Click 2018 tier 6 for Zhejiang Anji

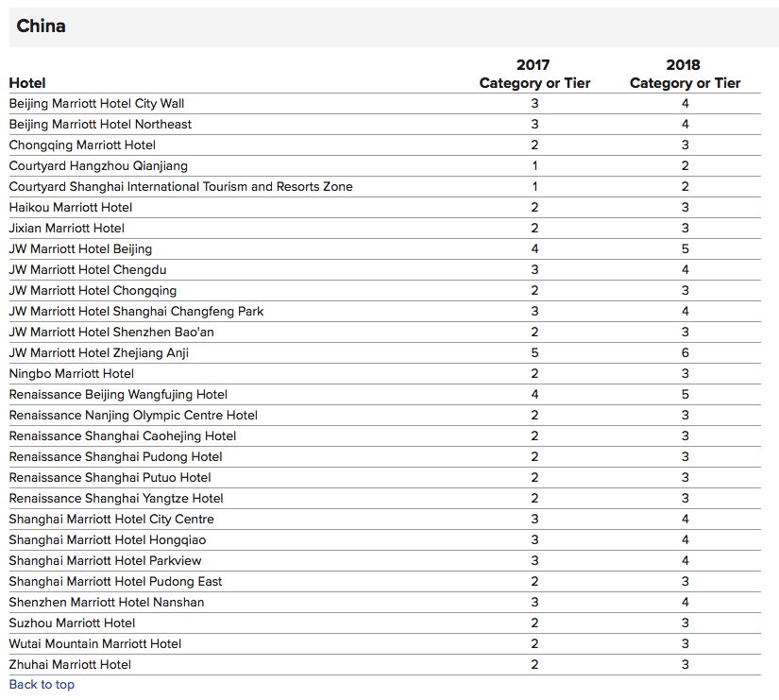(x=686, y=353)
